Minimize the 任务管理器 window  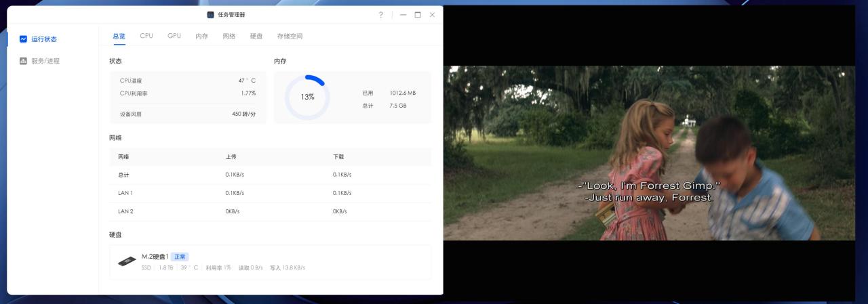click(x=403, y=15)
